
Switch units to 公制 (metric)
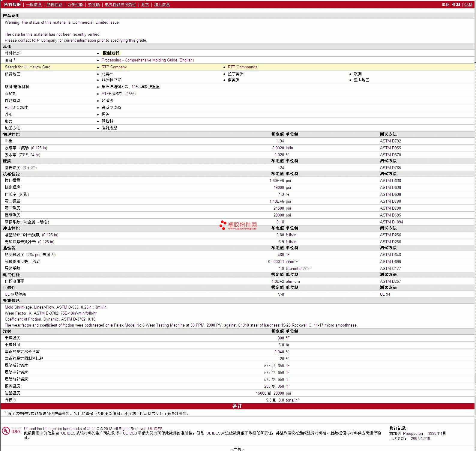(x=468, y=5)
